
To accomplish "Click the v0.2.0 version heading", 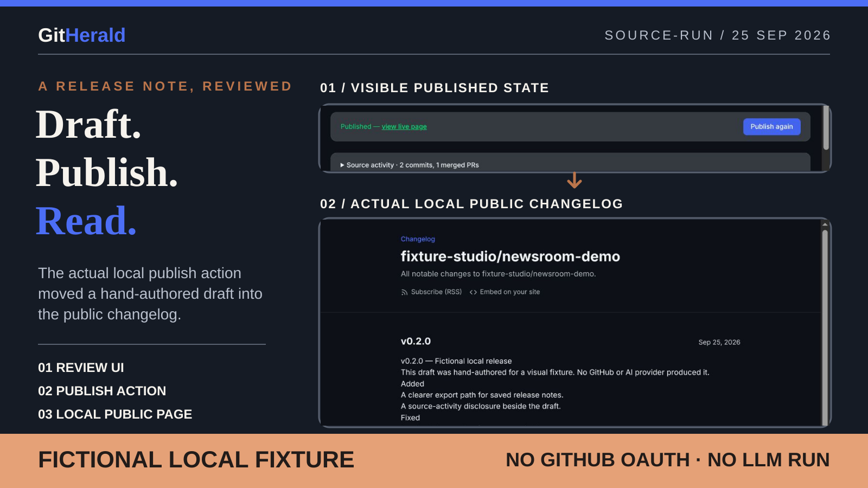I will [416, 341].
